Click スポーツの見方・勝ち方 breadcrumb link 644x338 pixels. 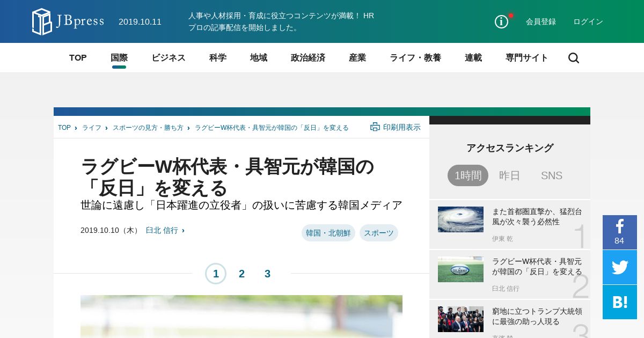pyautogui.click(x=148, y=128)
